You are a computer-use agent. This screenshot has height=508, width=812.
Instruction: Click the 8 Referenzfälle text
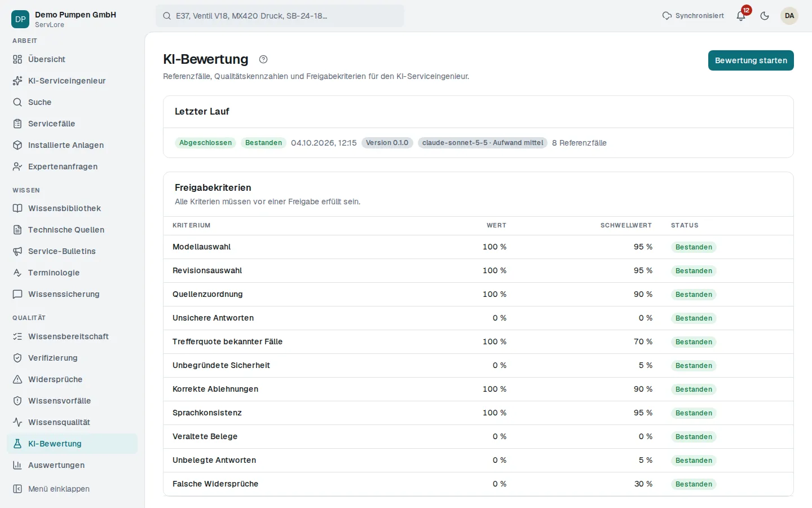579,143
